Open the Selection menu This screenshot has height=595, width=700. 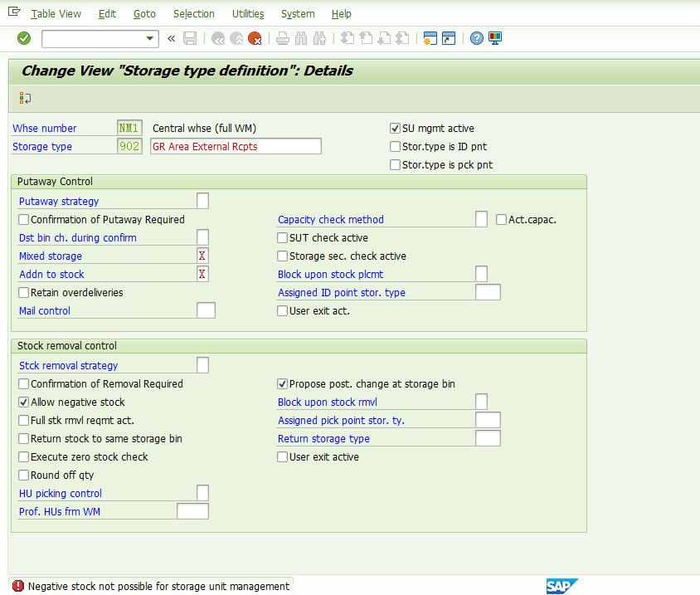tap(194, 14)
